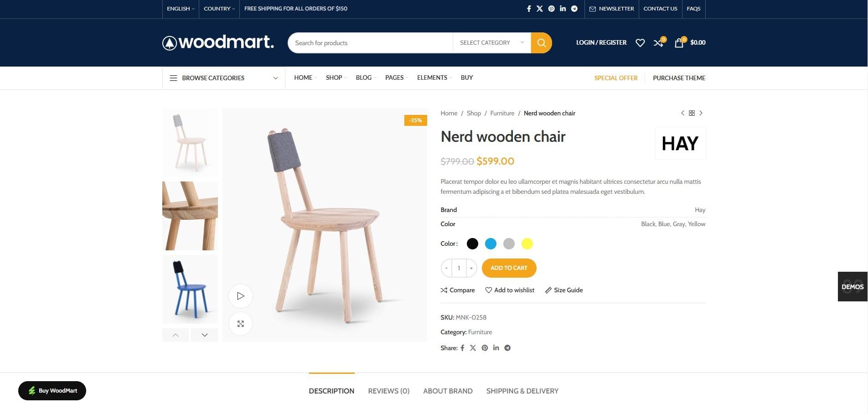Click the Add to Cart button

(509, 268)
